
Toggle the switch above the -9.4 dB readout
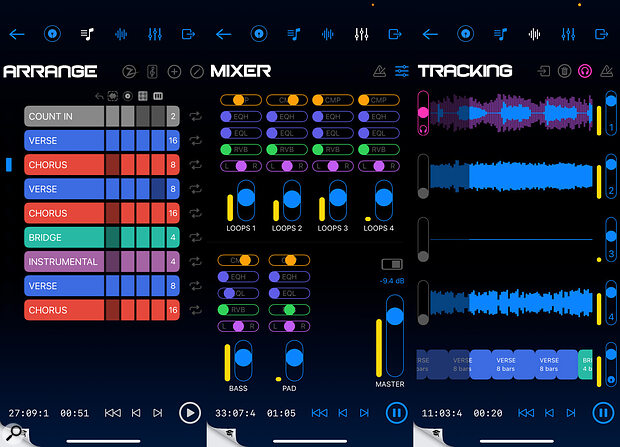[392, 264]
